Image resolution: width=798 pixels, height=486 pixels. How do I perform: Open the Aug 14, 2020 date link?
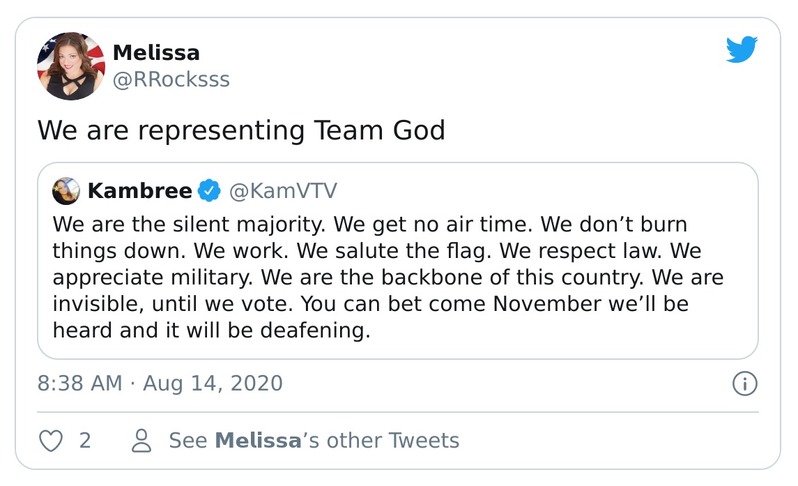click(x=211, y=383)
